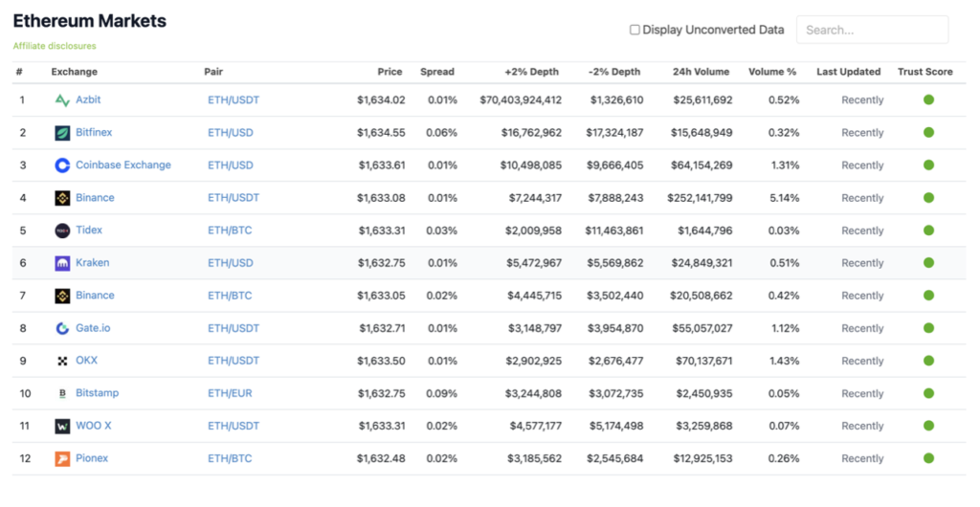Viewport: 980px width, 507px height.
Task: Sort by Trust Score column header
Action: 925,72
